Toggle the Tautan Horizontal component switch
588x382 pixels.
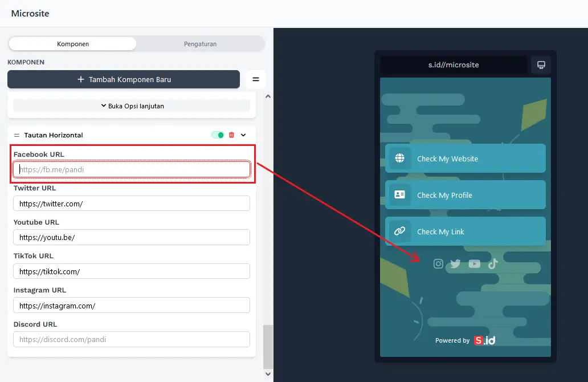pyautogui.click(x=218, y=135)
